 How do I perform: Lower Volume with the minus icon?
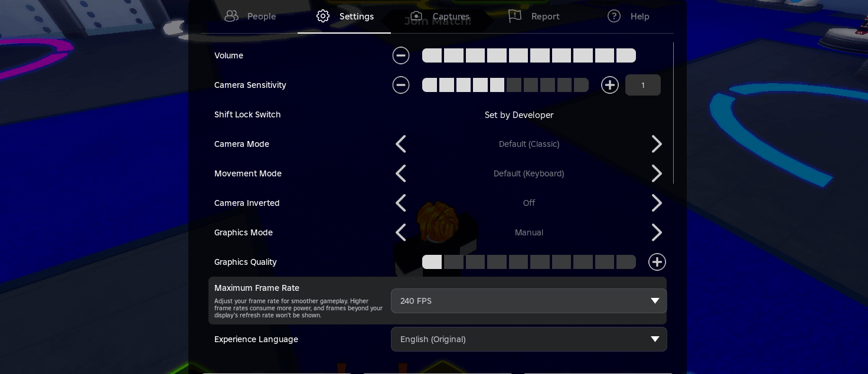(401, 55)
